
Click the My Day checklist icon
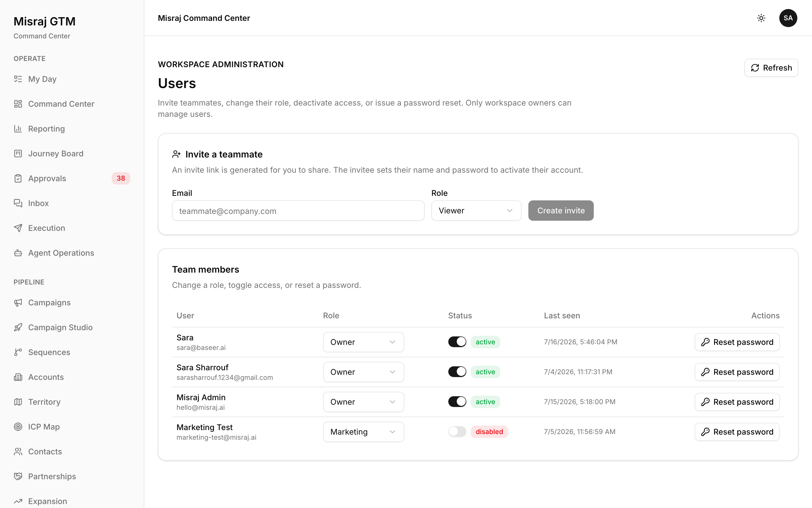(x=18, y=79)
